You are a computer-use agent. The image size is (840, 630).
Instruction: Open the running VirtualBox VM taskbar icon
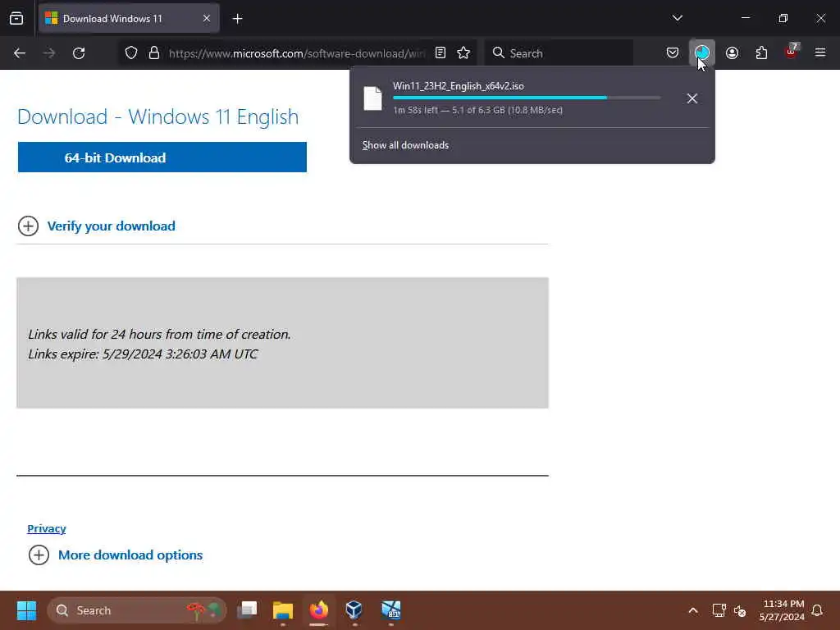pos(391,610)
